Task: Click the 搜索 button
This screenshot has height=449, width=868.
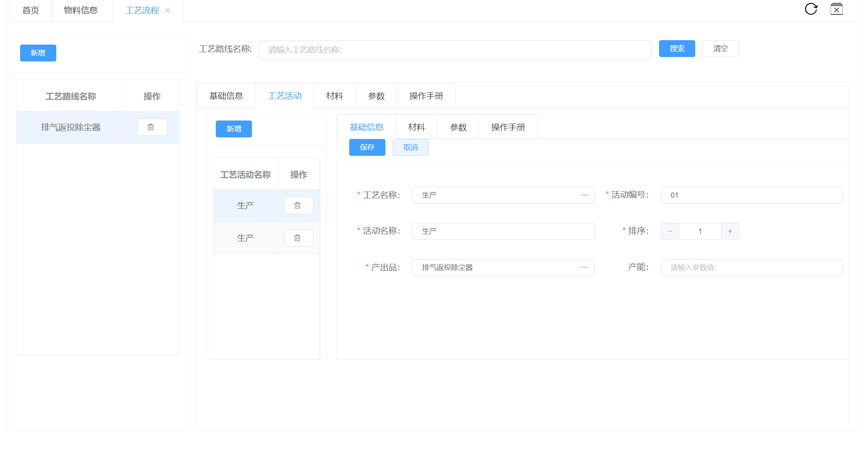Action: click(677, 49)
